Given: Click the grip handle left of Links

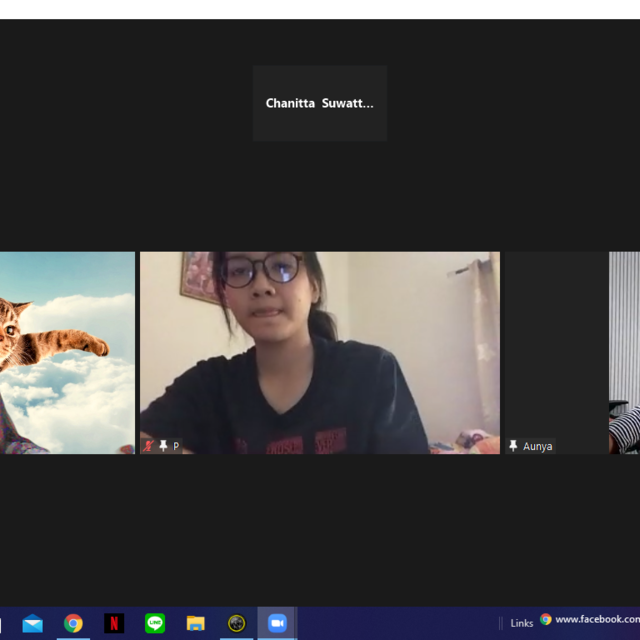Looking at the screenshot, I should tap(500, 623).
